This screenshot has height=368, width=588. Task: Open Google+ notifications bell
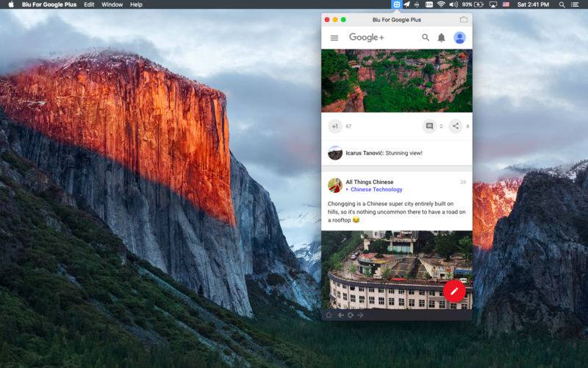pos(442,38)
